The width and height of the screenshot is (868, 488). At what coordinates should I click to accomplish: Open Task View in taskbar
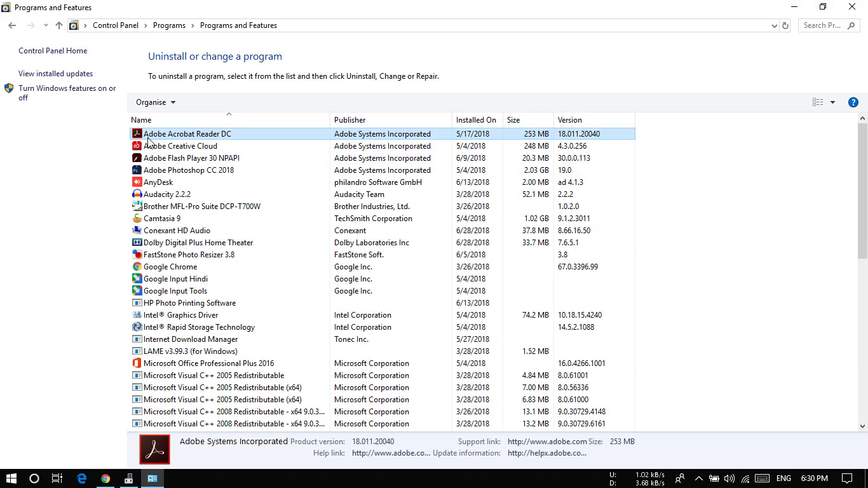(x=57, y=478)
